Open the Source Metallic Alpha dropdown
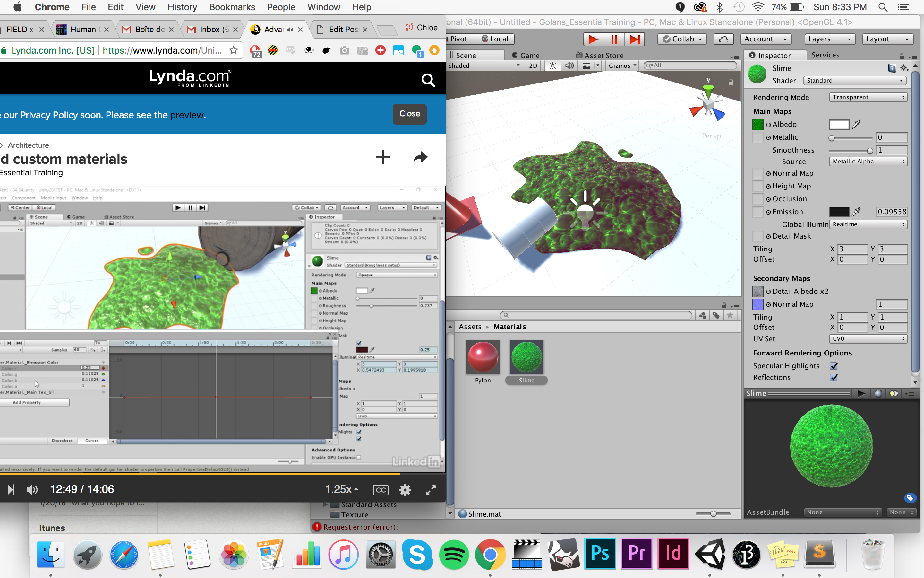This screenshot has width=924, height=578. tap(868, 161)
